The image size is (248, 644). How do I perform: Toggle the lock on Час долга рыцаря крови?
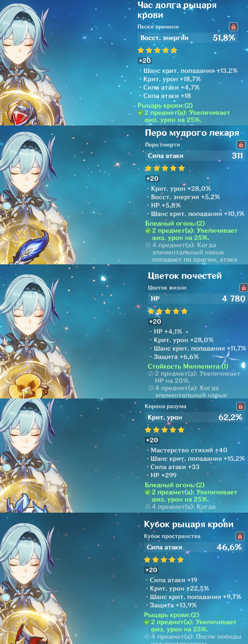tap(233, 27)
